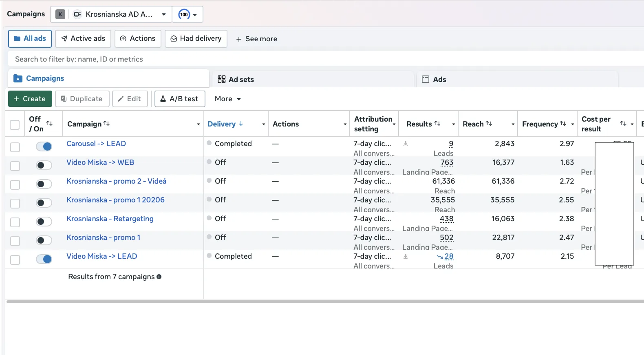Select the Had delivery filter tab
Image resolution: width=644 pixels, height=355 pixels.
coord(196,39)
